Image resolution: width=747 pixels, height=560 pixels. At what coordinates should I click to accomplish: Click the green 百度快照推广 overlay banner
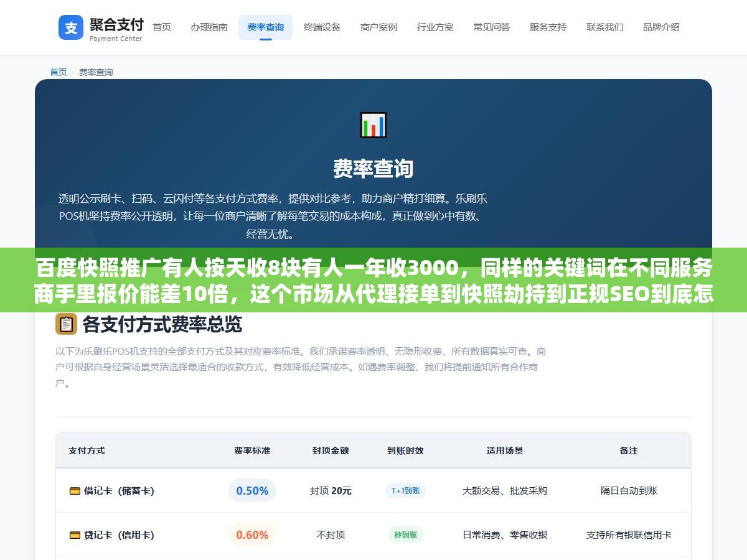click(x=374, y=280)
